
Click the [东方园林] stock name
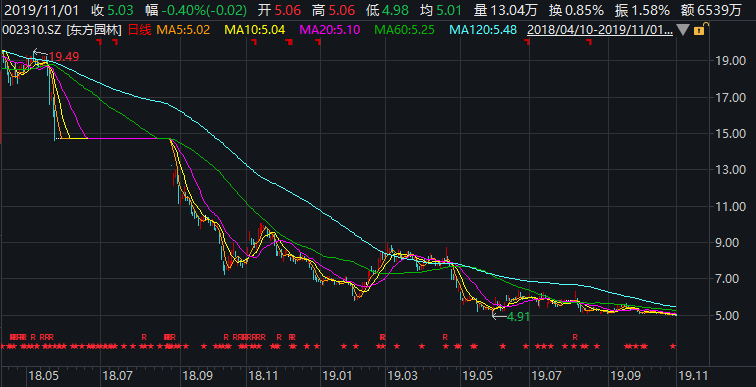click(x=94, y=30)
